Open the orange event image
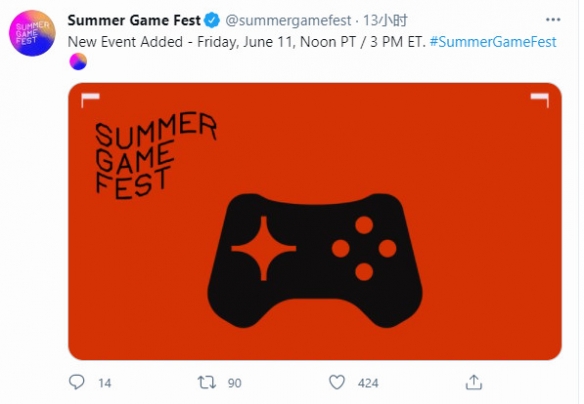This screenshot has width=584, height=404. tap(315, 221)
